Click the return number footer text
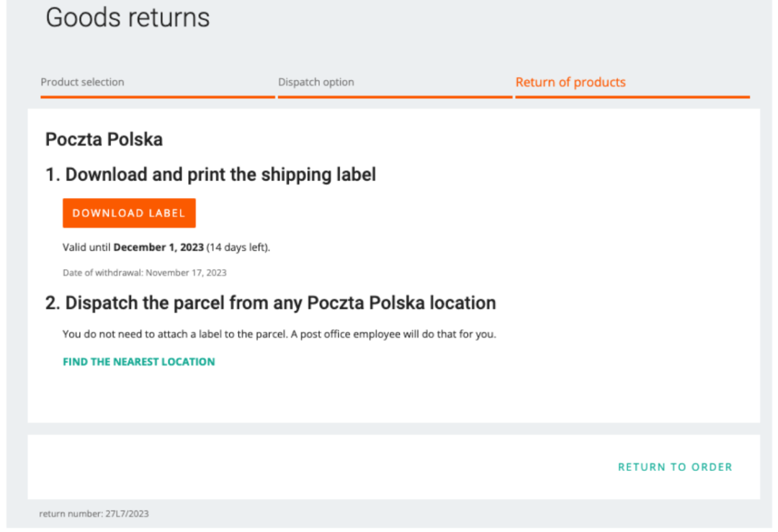The height and width of the screenshot is (532, 778). pyautogui.click(x=94, y=514)
